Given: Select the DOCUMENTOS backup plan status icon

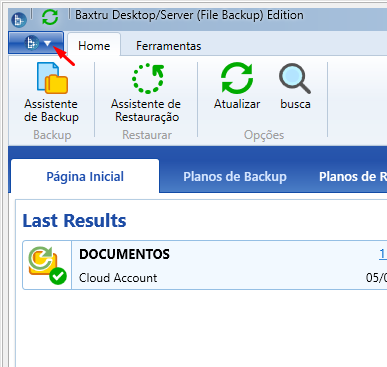Looking at the screenshot, I should (x=47, y=265).
